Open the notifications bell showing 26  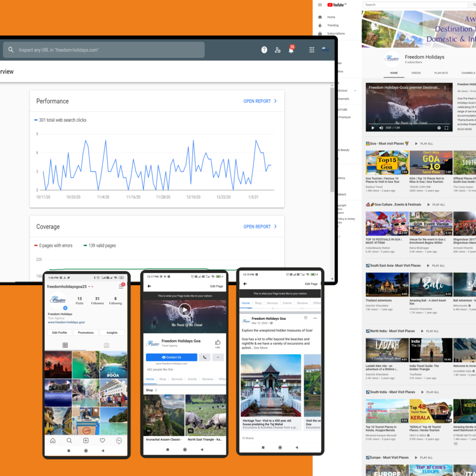click(x=291, y=49)
